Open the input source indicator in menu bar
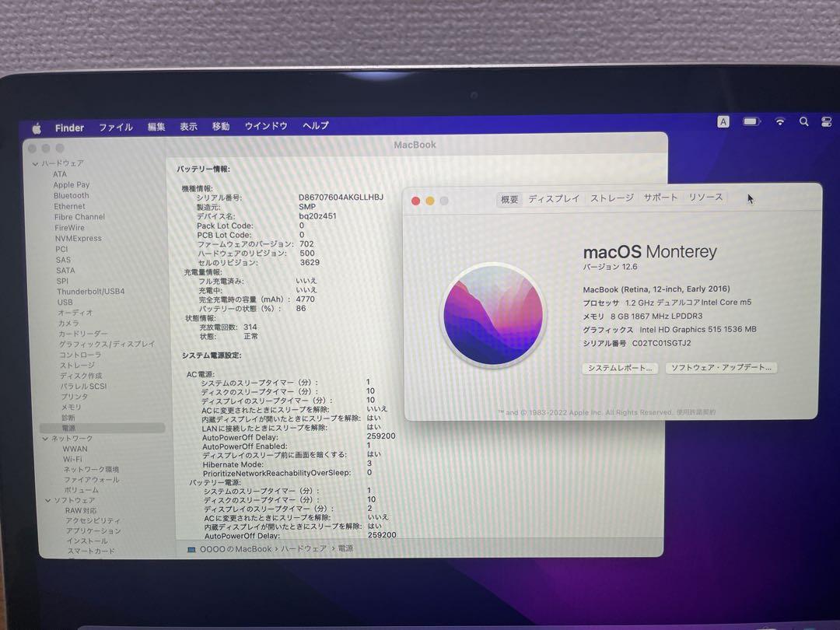Screen dimensions: 840x630 (x=723, y=122)
